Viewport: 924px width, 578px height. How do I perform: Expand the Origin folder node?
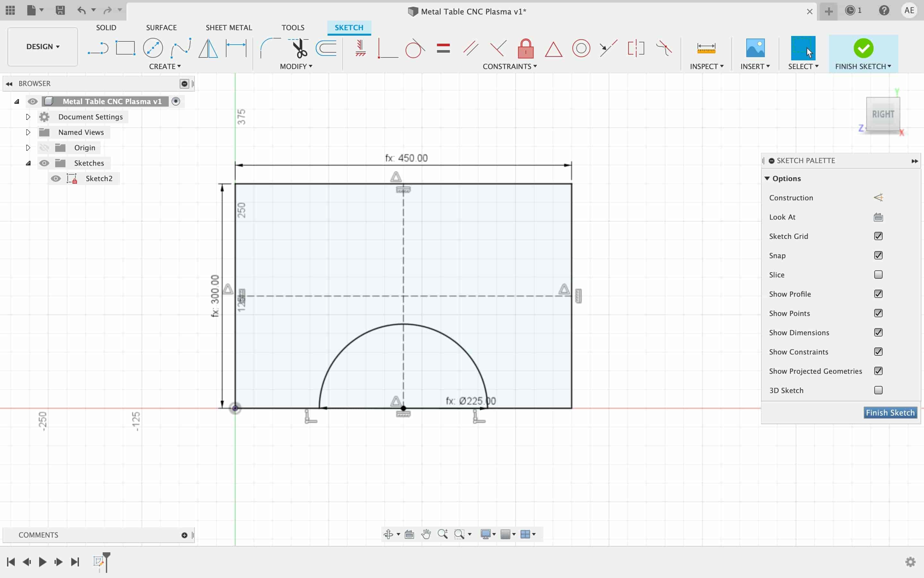[x=28, y=148]
